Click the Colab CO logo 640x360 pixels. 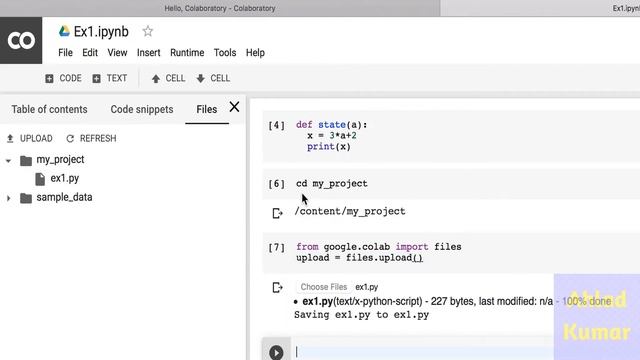(x=21, y=40)
